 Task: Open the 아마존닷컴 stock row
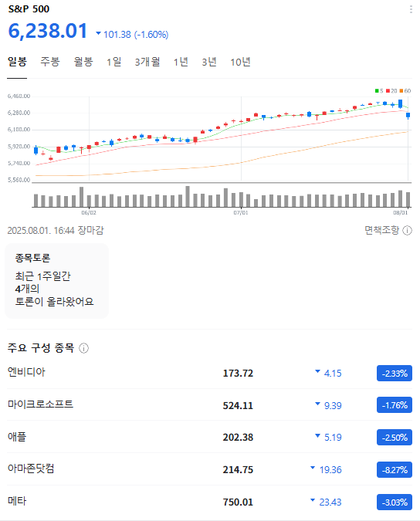coord(210,469)
